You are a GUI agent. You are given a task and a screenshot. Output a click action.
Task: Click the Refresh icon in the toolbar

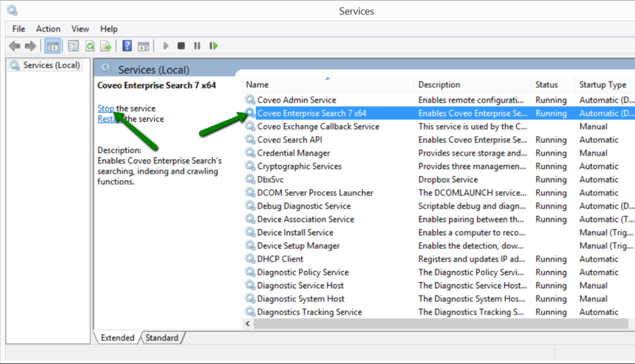(x=89, y=45)
